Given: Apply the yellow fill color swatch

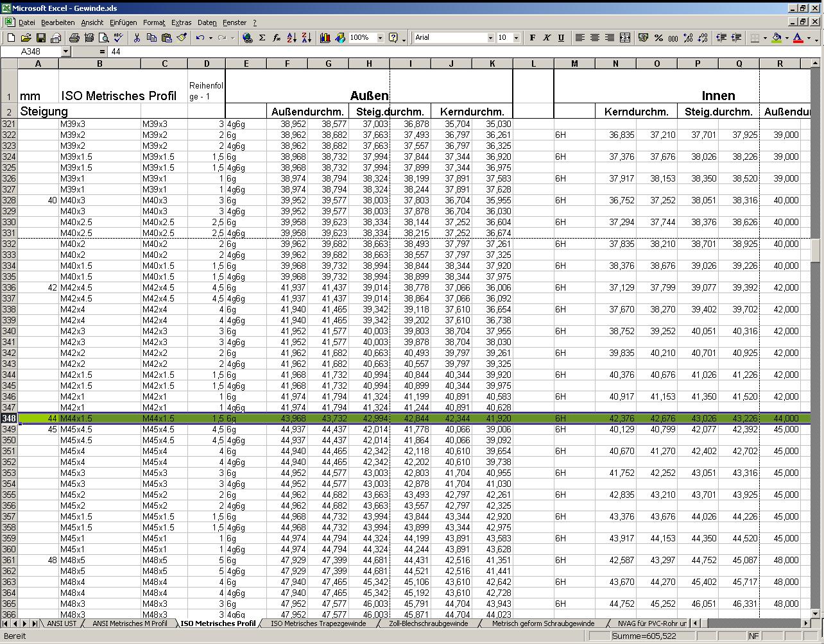Looking at the screenshot, I should click(x=777, y=38).
